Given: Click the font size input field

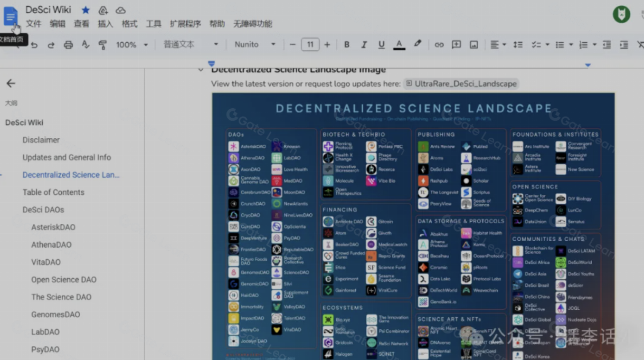Looking at the screenshot, I should tap(310, 45).
